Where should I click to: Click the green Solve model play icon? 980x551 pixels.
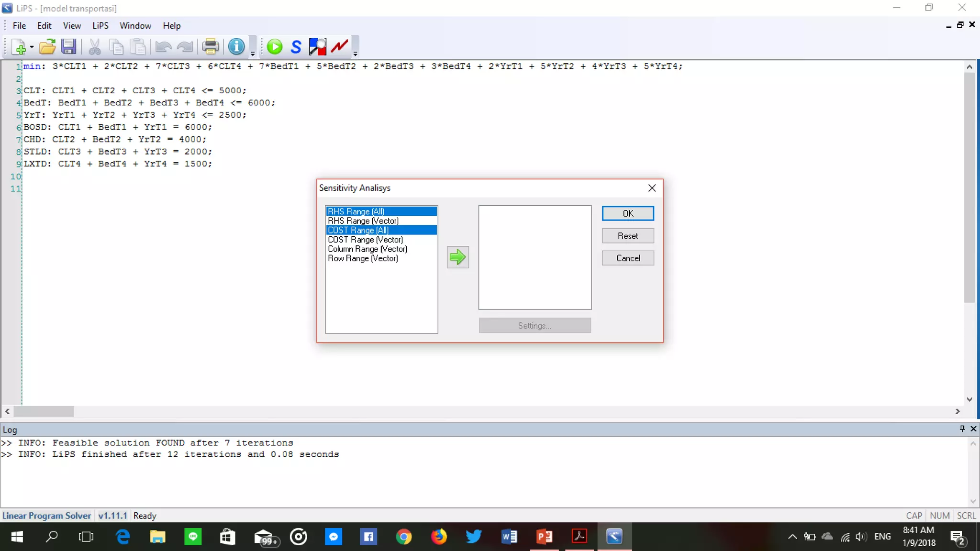[x=275, y=46]
